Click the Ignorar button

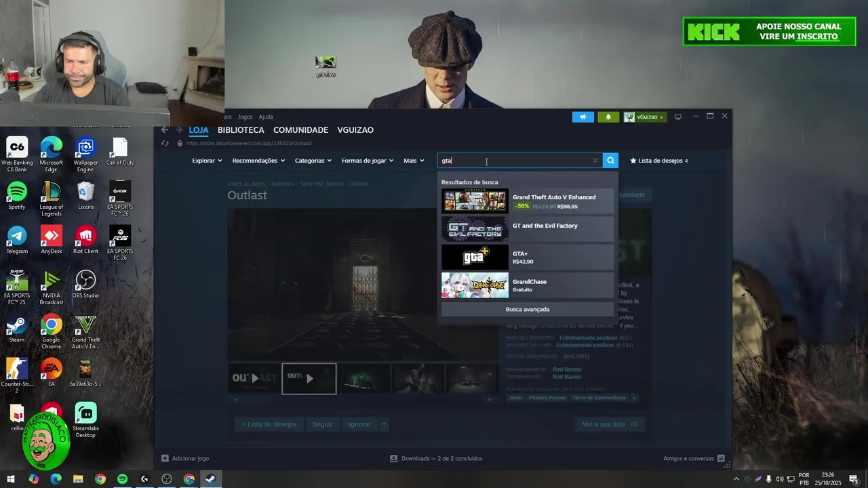click(360, 424)
